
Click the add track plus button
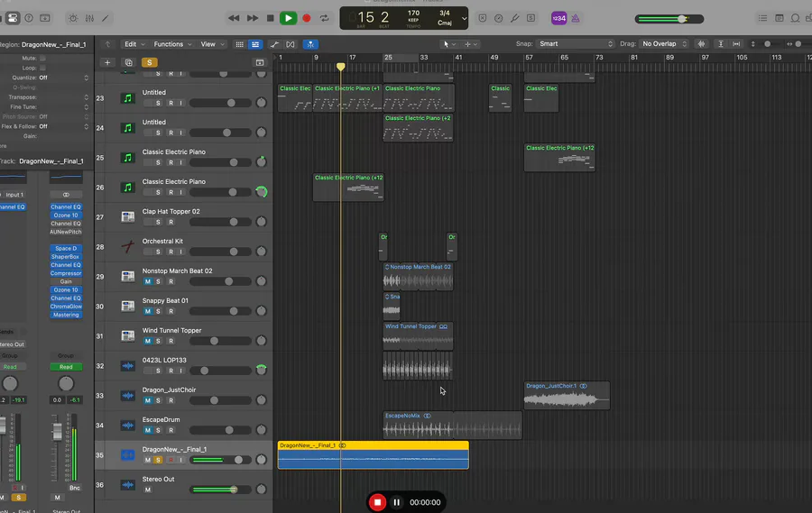[107, 62]
